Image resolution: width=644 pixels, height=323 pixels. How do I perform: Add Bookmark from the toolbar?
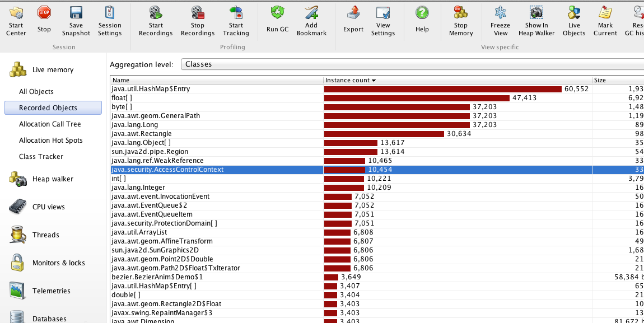[311, 21]
